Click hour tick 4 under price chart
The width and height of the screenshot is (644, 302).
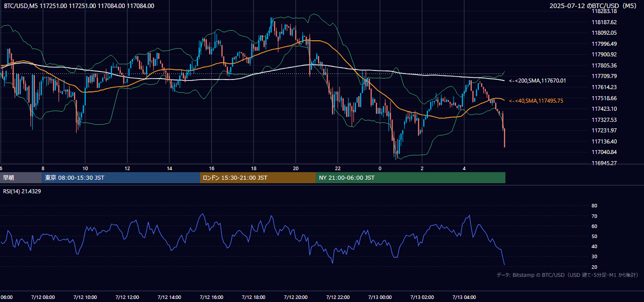[x=464, y=168]
